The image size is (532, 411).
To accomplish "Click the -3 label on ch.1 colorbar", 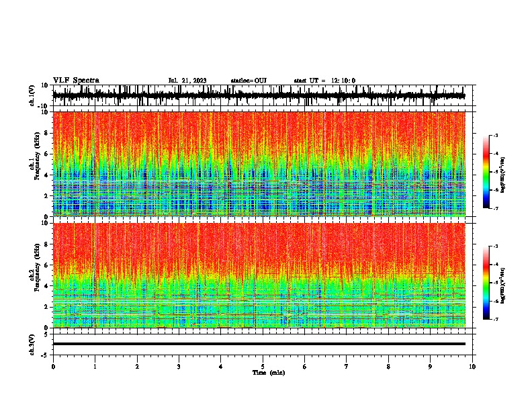I will point(496,135).
